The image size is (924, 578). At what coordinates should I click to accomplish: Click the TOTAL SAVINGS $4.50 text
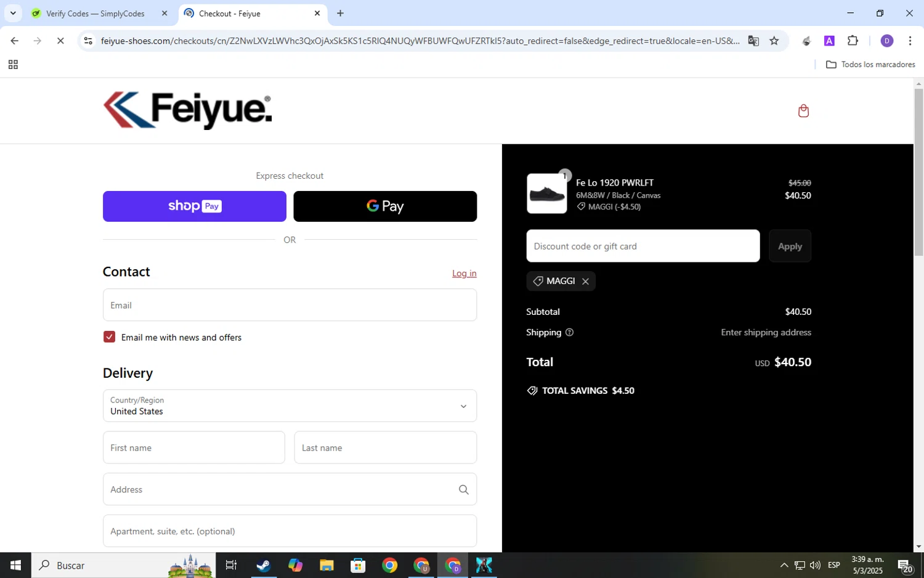coord(588,391)
